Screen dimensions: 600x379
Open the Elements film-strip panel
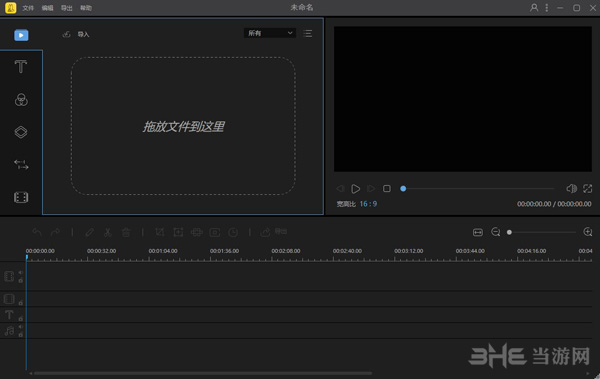click(x=21, y=197)
